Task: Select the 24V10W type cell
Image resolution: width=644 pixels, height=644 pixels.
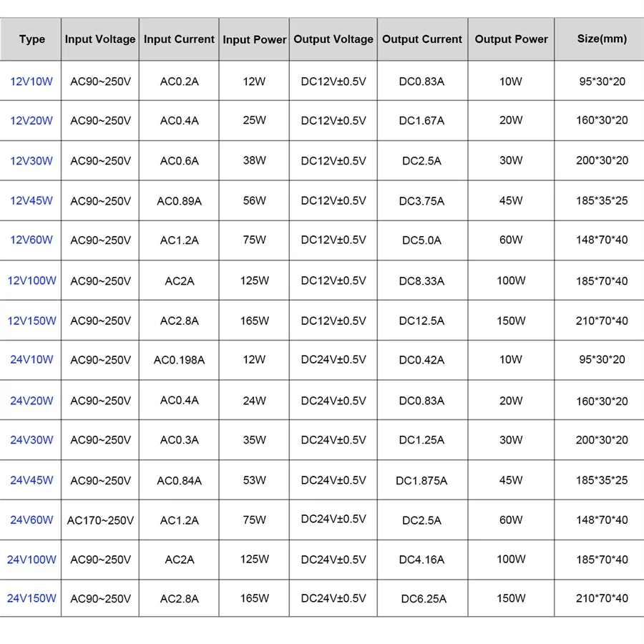Action: [31, 360]
